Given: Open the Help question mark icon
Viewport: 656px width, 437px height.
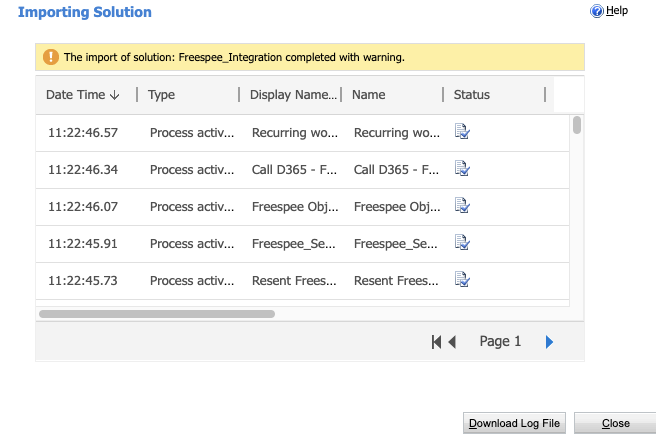Looking at the screenshot, I should [x=597, y=11].
